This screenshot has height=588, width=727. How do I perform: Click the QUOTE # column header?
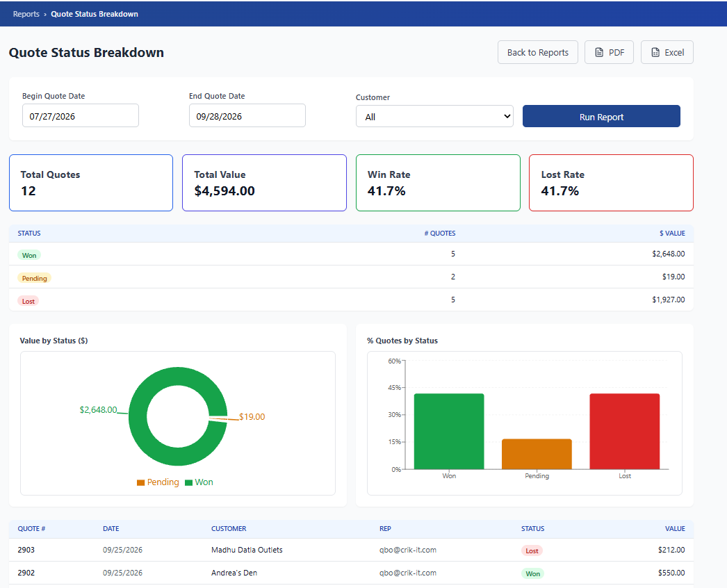(31, 529)
